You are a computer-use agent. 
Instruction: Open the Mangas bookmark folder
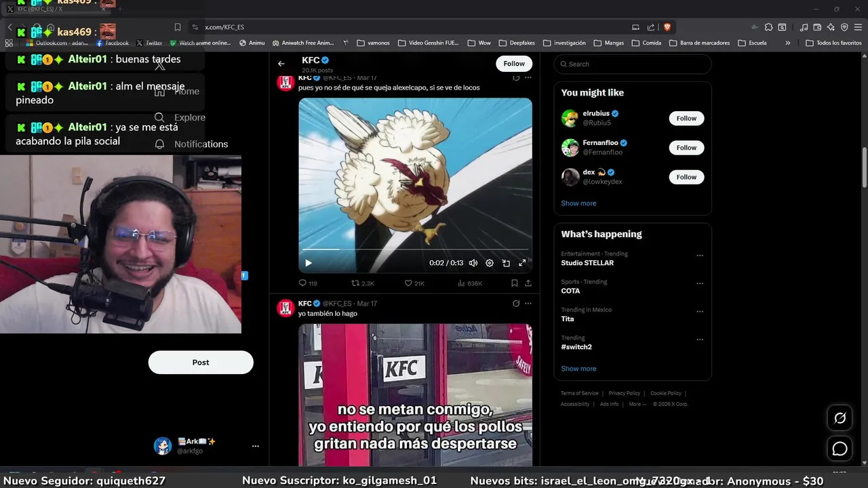pos(608,43)
